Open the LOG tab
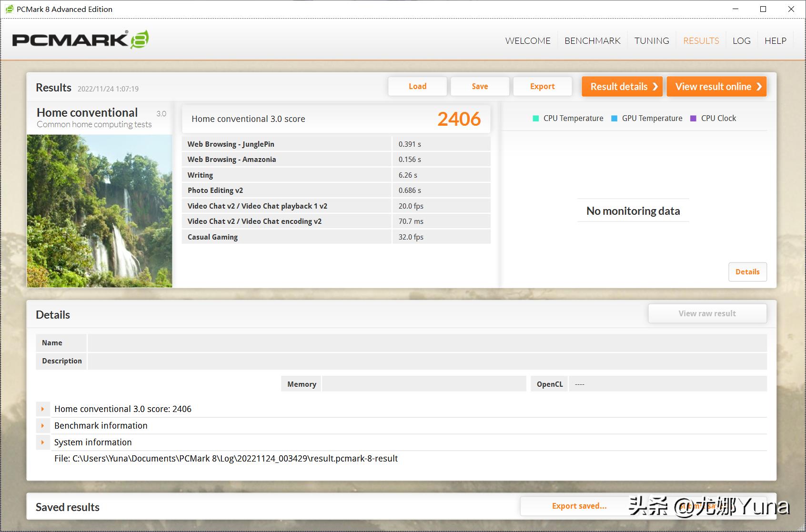806x532 pixels. (x=741, y=40)
